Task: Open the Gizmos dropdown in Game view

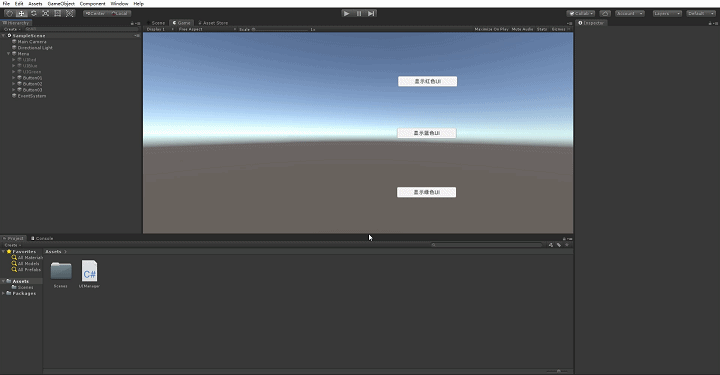Action: tap(560, 29)
